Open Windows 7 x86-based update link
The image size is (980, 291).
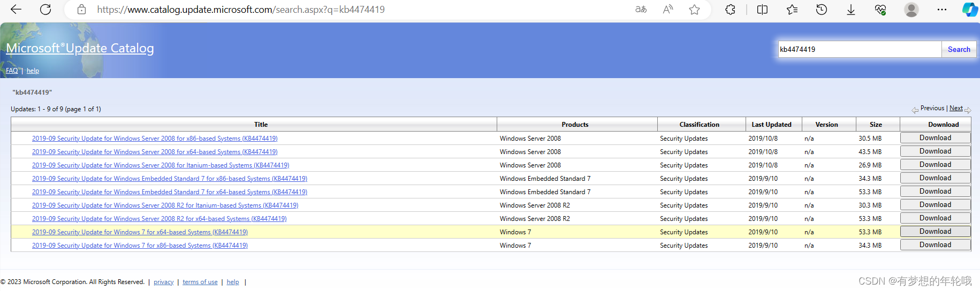140,246
